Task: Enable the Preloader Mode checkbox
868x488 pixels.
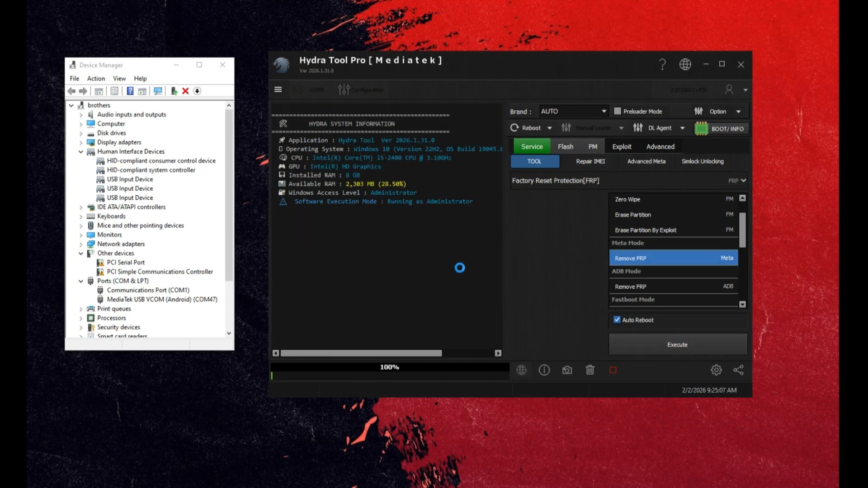Action: [618, 111]
